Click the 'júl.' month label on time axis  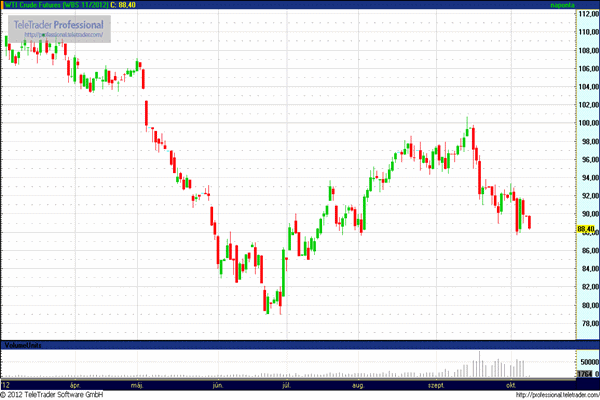pyautogui.click(x=287, y=384)
